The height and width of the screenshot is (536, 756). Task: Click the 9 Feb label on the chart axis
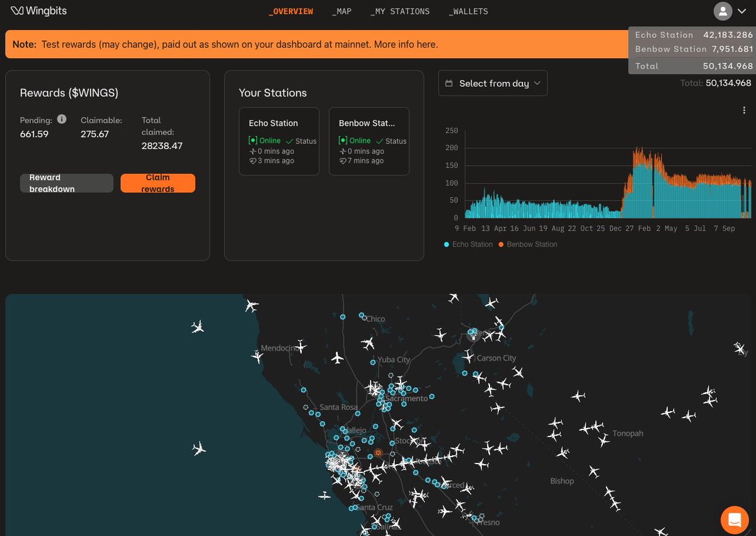coord(466,228)
